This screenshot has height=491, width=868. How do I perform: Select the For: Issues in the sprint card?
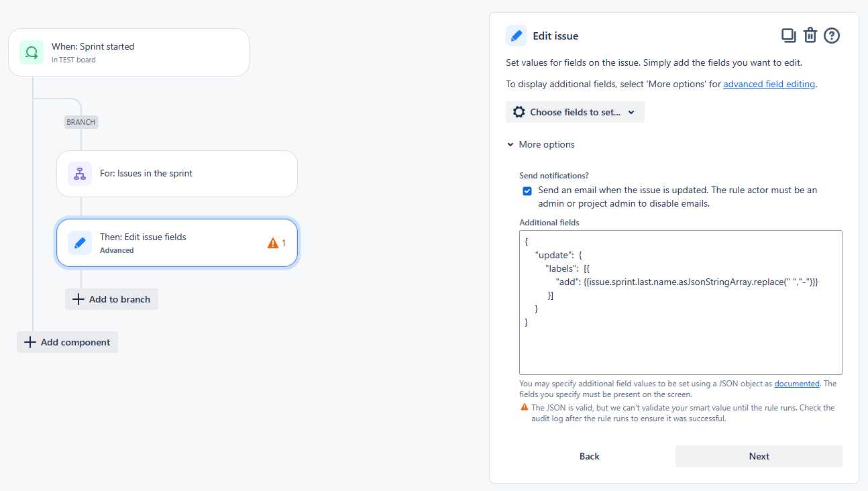coord(177,174)
